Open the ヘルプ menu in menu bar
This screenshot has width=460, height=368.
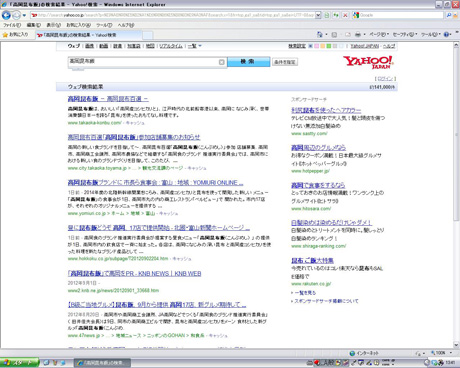(x=125, y=25)
